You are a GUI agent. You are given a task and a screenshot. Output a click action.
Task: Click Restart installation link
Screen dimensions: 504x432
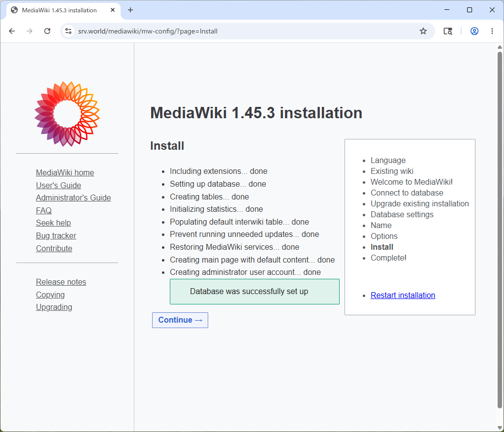403,295
